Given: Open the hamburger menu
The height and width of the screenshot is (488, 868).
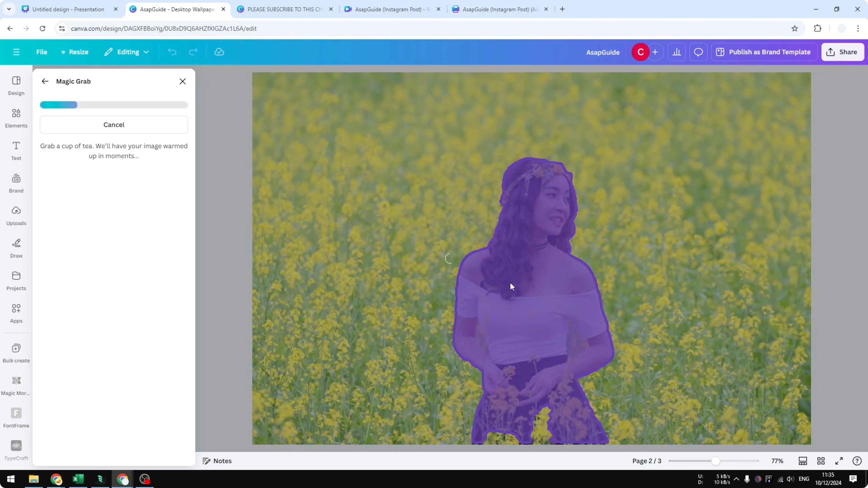Looking at the screenshot, I should coord(16,52).
